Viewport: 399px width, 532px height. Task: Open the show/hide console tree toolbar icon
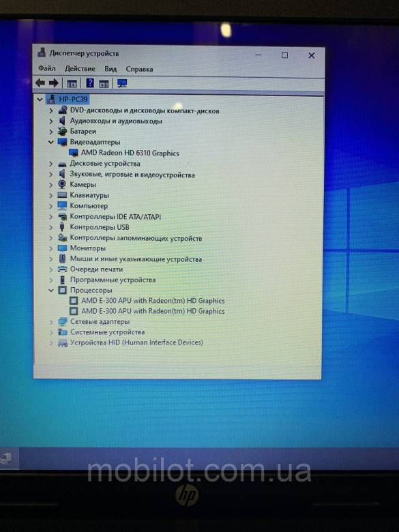click(x=72, y=83)
